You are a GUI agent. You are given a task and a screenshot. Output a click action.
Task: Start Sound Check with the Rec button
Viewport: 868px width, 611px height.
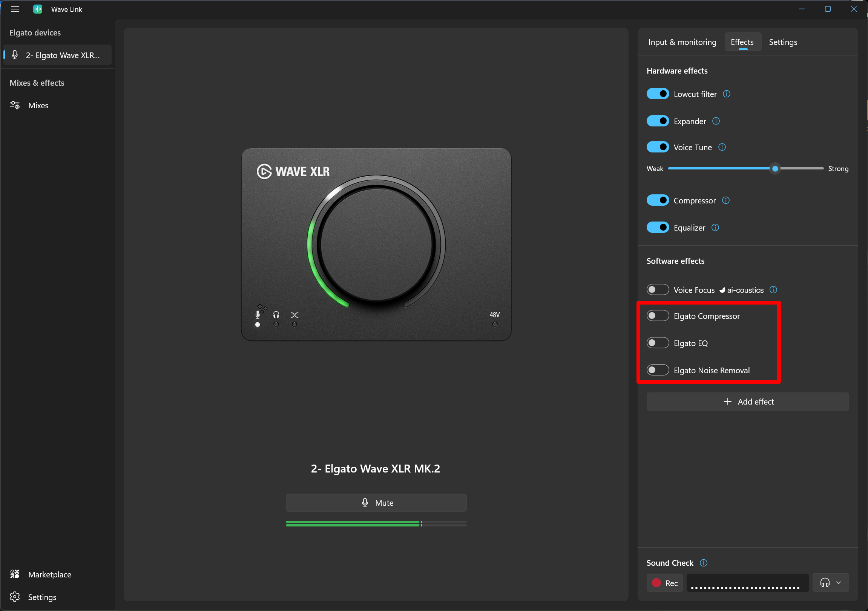(x=665, y=583)
